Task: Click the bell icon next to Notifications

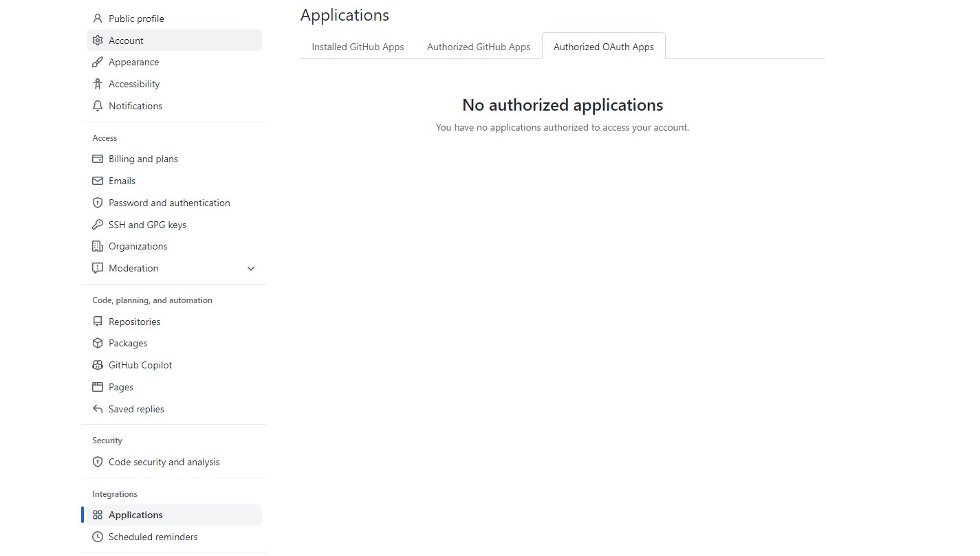Action: coord(97,105)
